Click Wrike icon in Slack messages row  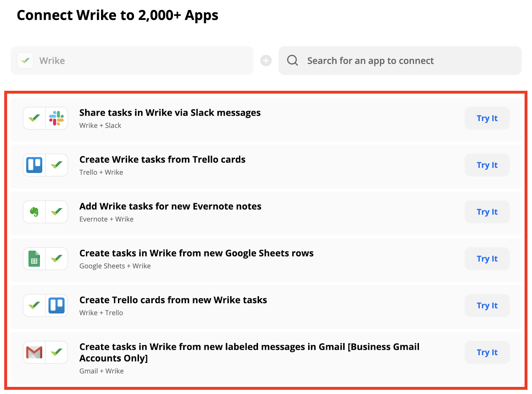click(34, 118)
